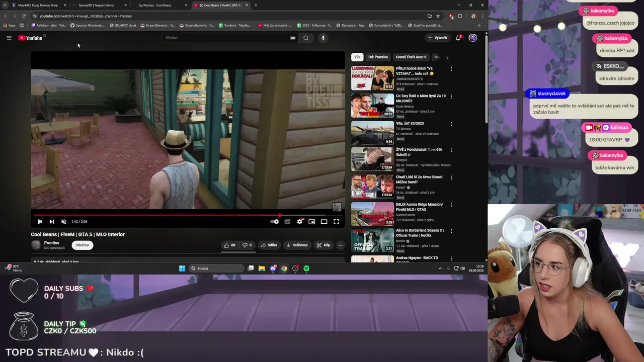Open Discord from the taskbar
The height and width of the screenshot is (362, 644).
pyautogui.click(x=273, y=268)
